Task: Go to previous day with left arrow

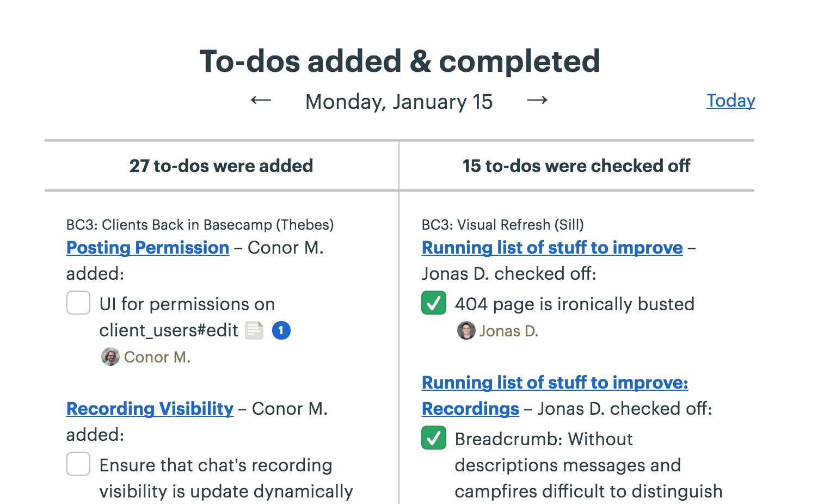Action: pyautogui.click(x=261, y=100)
